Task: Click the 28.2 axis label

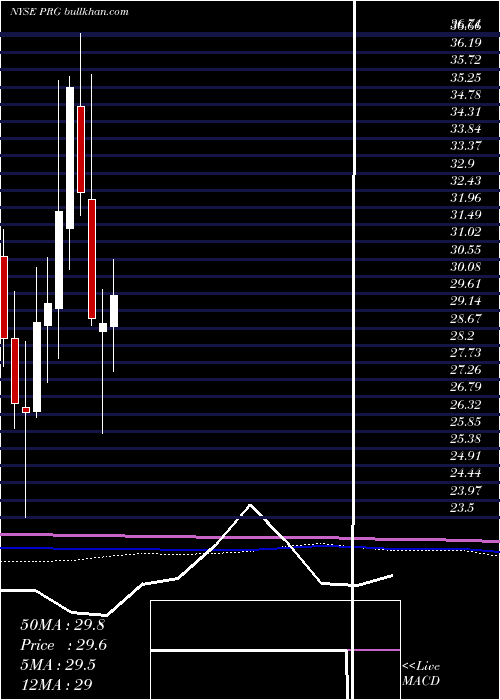Action: click(x=462, y=335)
